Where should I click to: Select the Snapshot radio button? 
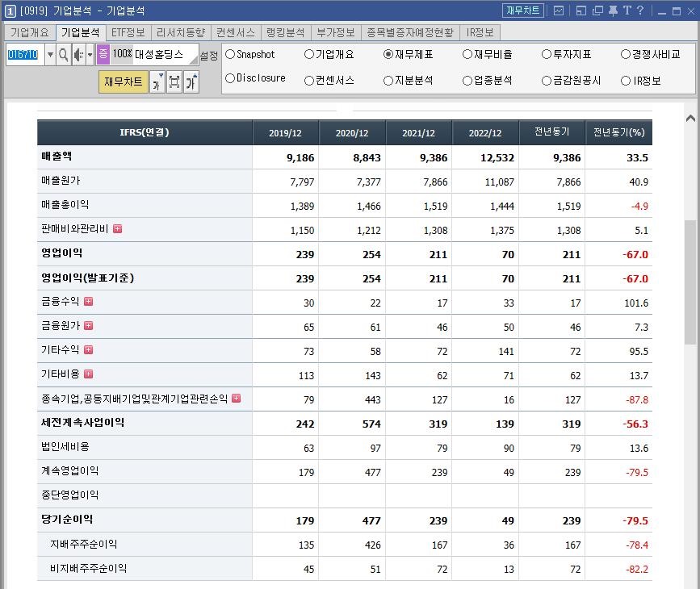[230, 54]
